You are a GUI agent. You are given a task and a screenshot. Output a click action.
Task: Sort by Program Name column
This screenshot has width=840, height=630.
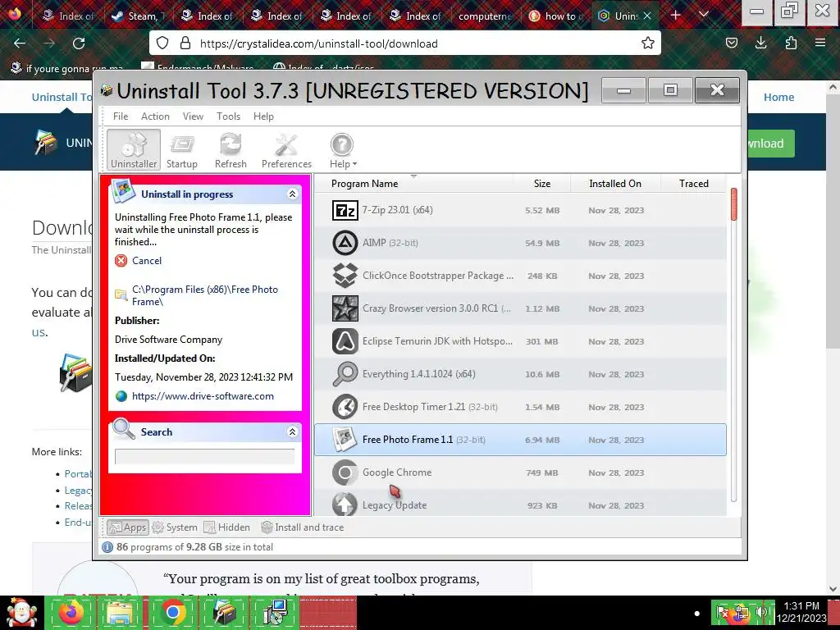coord(364,184)
